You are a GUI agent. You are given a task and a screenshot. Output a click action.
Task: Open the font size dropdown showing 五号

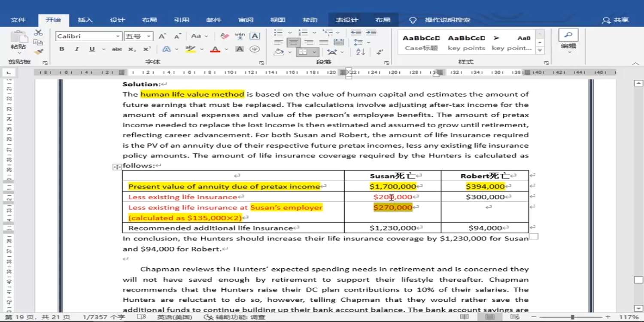click(x=149, y=36)
